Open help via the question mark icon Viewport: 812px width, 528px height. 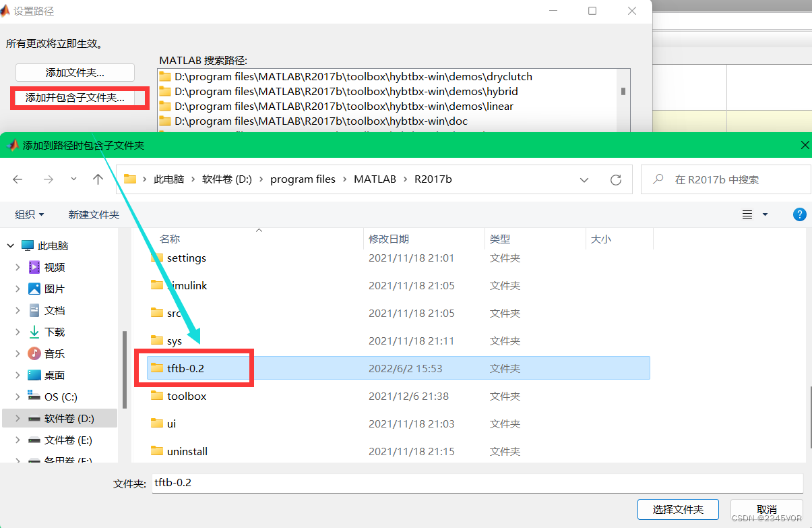click(799, 214)
